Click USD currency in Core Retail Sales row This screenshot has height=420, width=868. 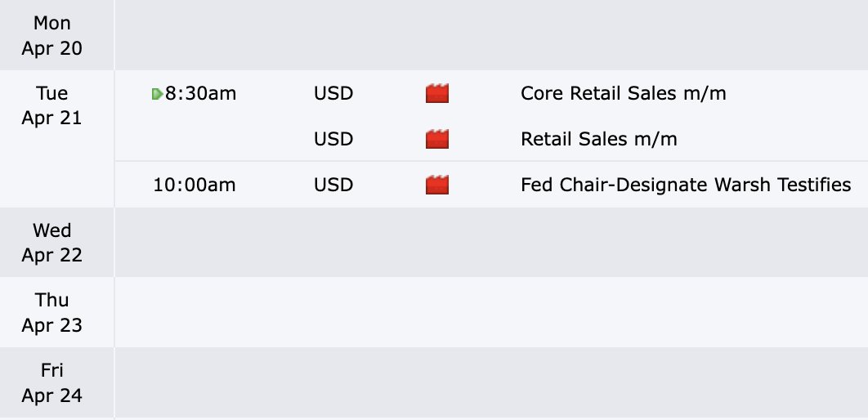click(x=333, y=93)
